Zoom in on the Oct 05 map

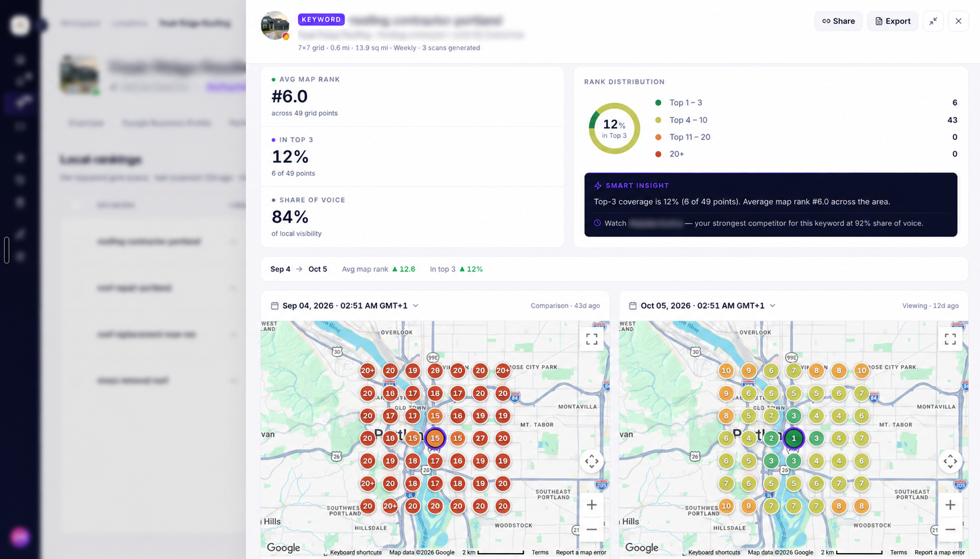click(x=950, y=505)
